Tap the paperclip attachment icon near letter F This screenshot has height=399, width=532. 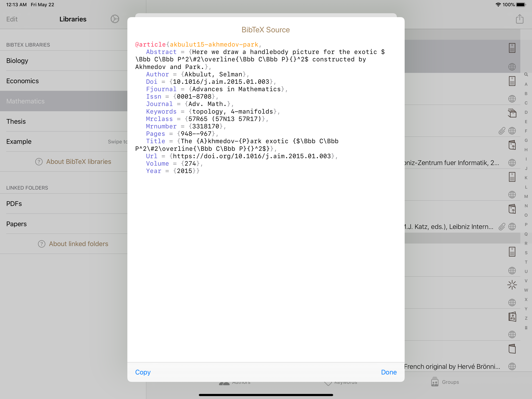[x=502, y=131]
